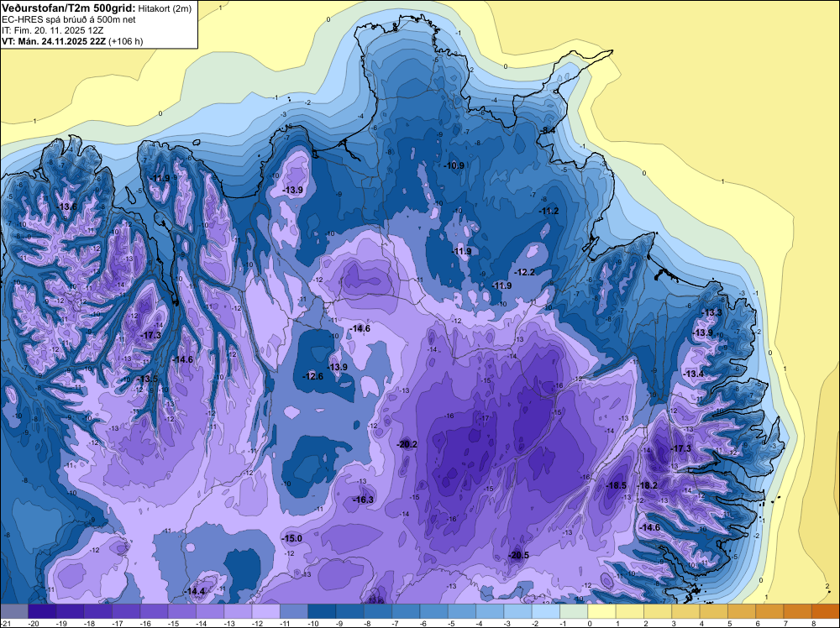The width and height of the screenshot is (840, 628).
Task: Click the -12.6 temperature reading
Action: tap(312, 376)
